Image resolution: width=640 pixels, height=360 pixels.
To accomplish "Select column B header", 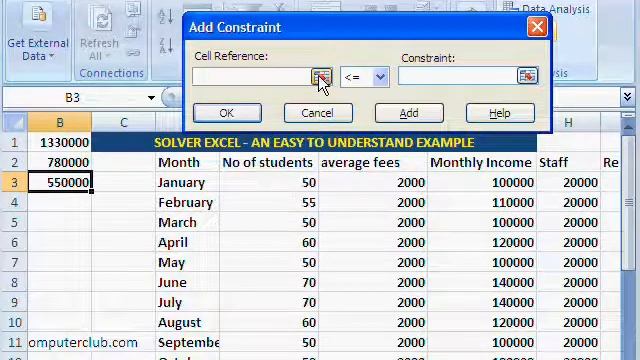I will point(60,122).
